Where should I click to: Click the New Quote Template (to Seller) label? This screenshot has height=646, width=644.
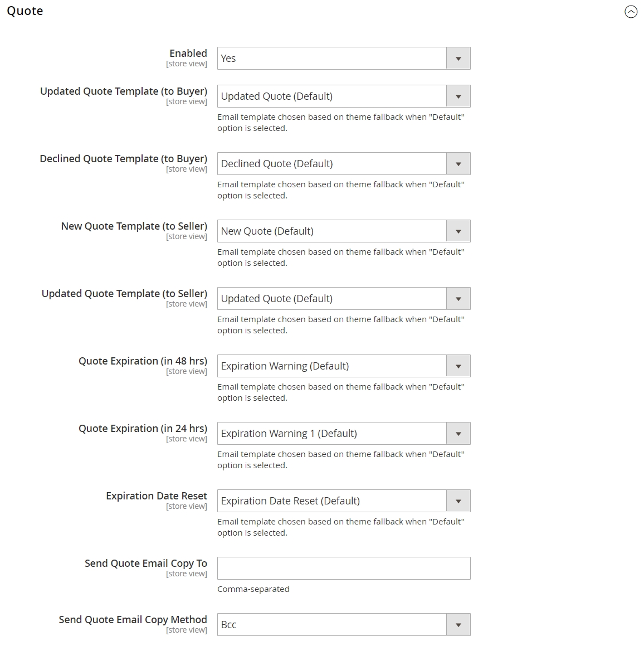coord(134,226)
